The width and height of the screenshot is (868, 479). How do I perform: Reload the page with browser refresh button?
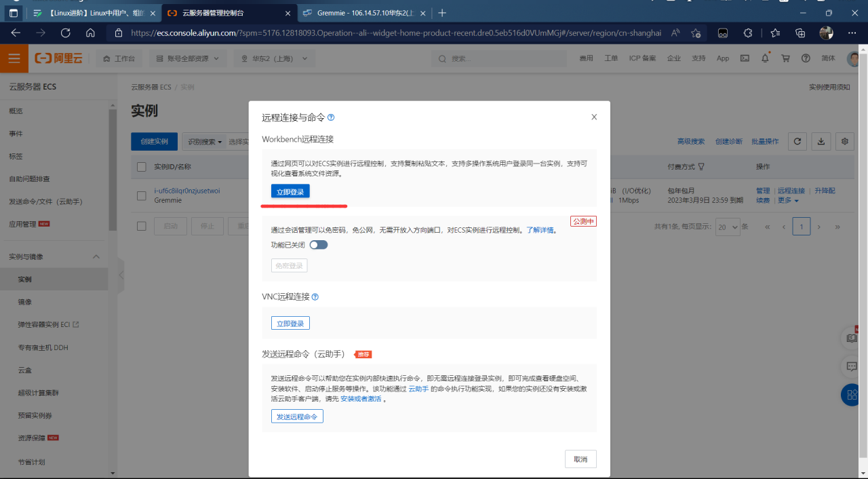click(x=65, y=33)
